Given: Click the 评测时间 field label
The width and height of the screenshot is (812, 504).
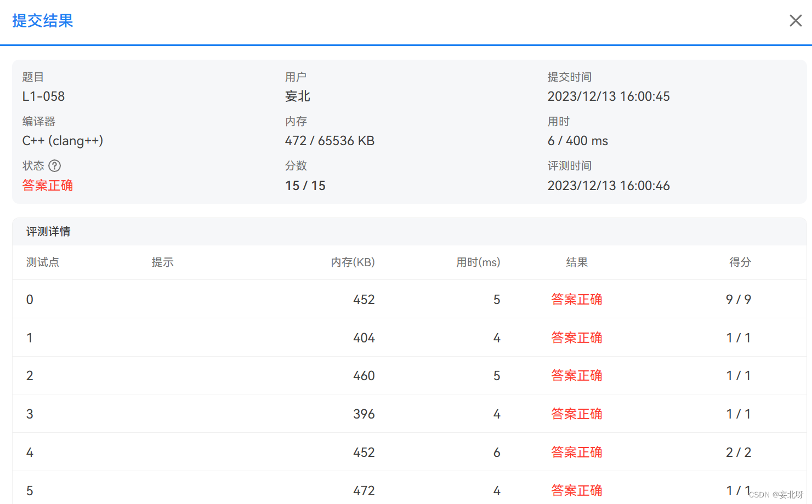Looking at the screenshot, I should [x=570, y=165].
